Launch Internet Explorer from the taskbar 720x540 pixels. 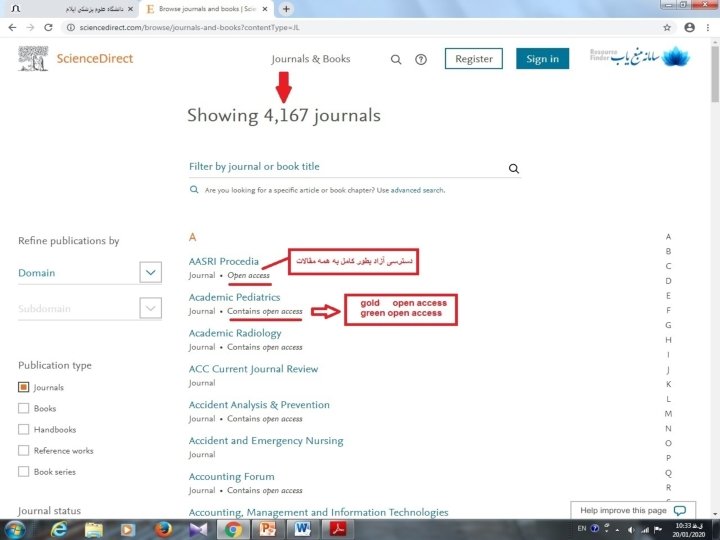tap(59, 529)
